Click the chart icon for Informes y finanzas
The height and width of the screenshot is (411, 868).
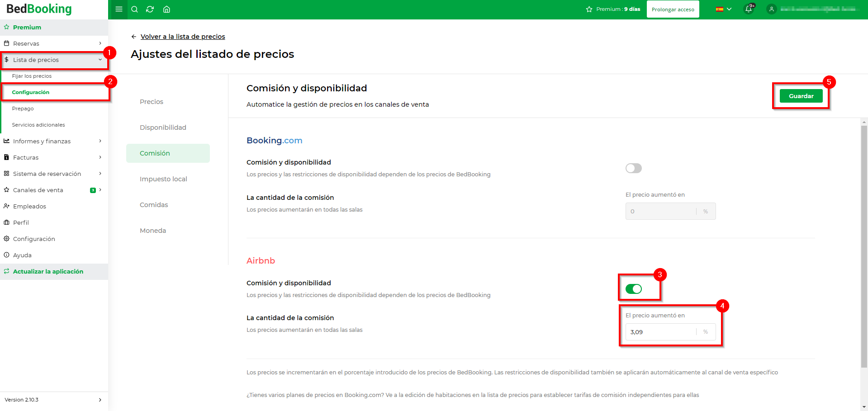6,141
